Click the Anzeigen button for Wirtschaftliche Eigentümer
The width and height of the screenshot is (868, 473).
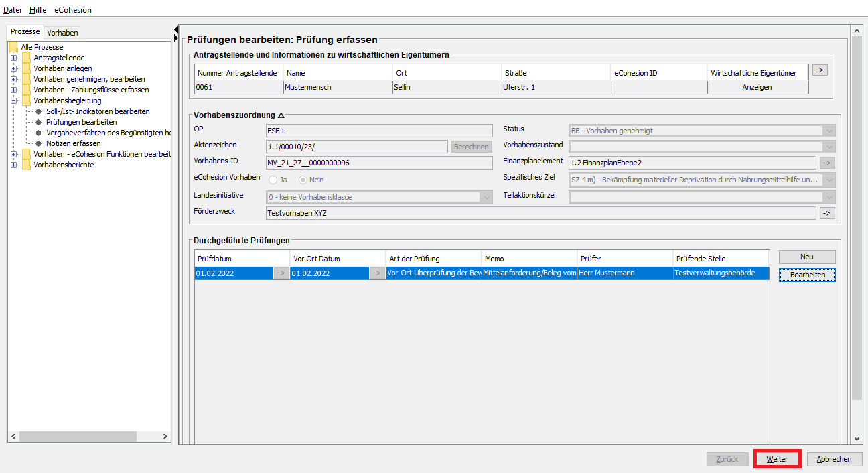point(757,87)
